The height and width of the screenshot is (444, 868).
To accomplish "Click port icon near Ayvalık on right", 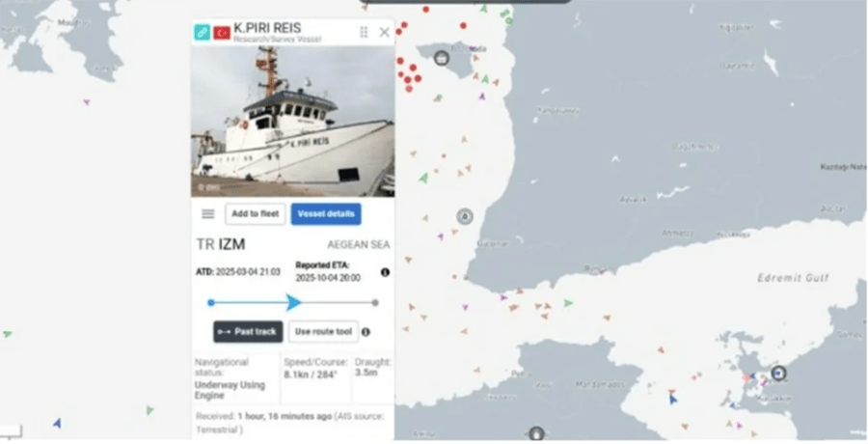I will 779,373.
